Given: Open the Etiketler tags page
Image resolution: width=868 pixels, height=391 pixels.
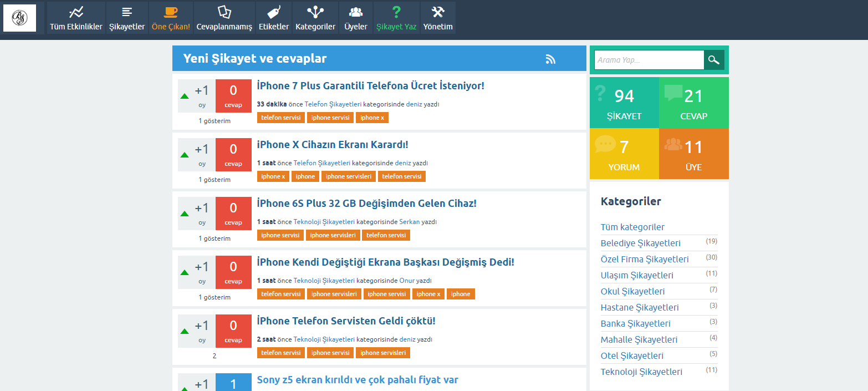Looking at the screenshot, I should [x=274, y=18].
